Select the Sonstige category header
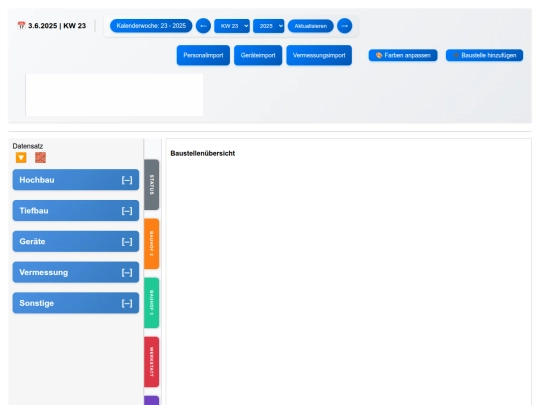540x405 pixels. coord(76,303)
